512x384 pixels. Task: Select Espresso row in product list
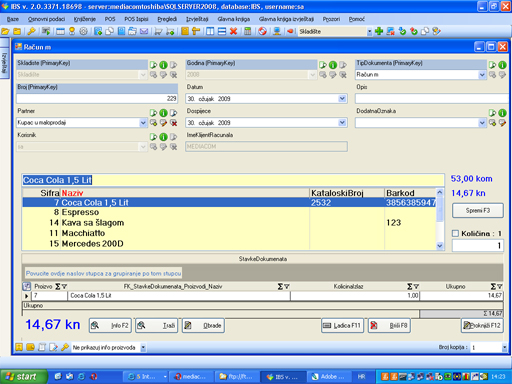229,212
